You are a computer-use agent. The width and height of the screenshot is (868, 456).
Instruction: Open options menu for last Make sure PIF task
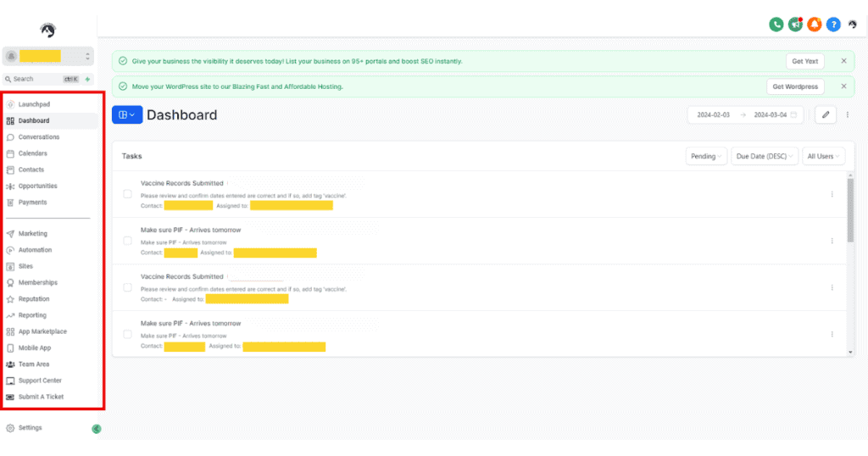[832, 334]
